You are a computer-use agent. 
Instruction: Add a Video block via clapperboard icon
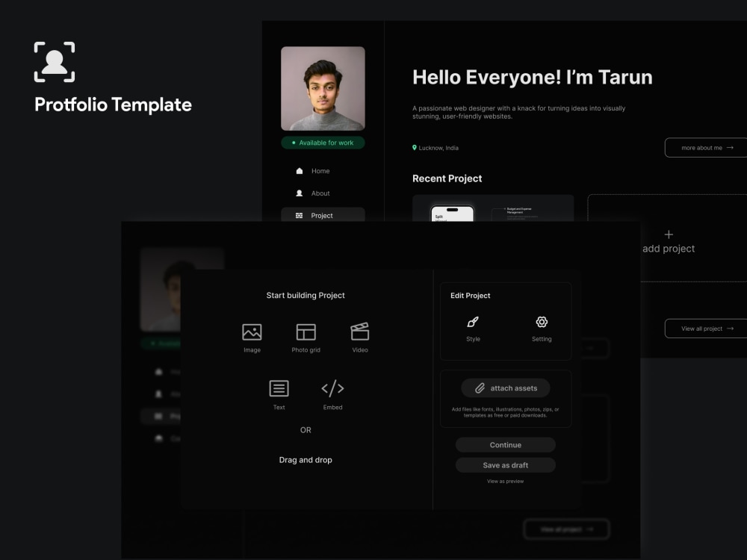pos(360,332)
